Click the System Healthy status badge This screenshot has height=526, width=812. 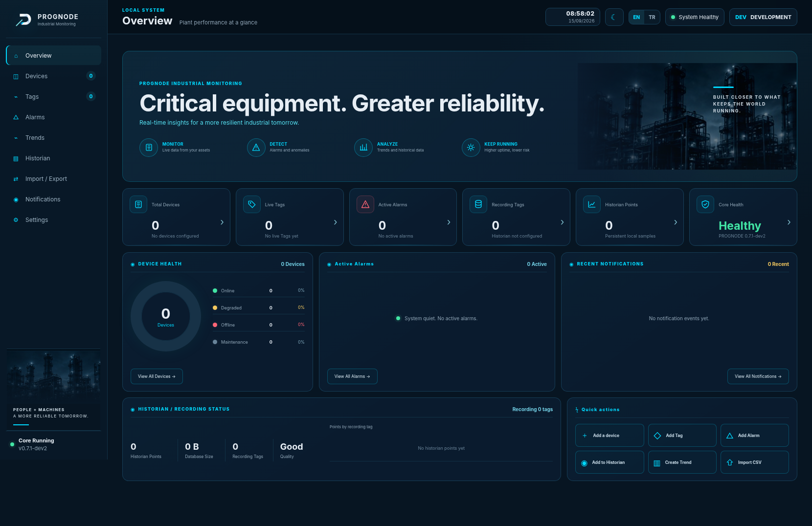pyautogui.click(x=695, y=17)
